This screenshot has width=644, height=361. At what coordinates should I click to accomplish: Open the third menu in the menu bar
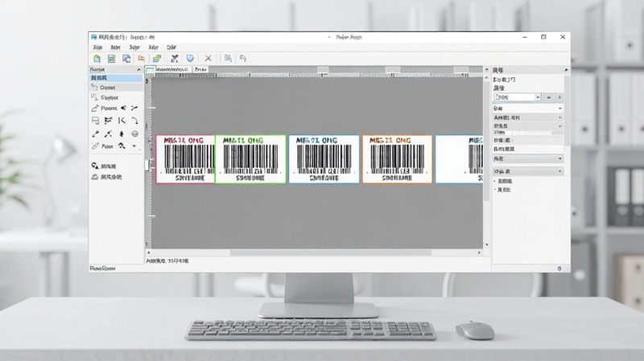pyautogui.click(x=134, y=47)
